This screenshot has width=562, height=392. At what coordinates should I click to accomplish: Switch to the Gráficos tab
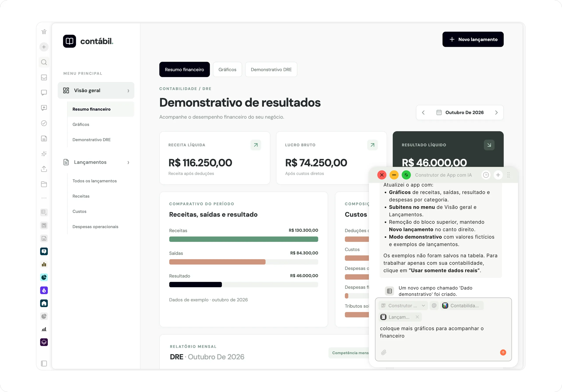[227, 70]
